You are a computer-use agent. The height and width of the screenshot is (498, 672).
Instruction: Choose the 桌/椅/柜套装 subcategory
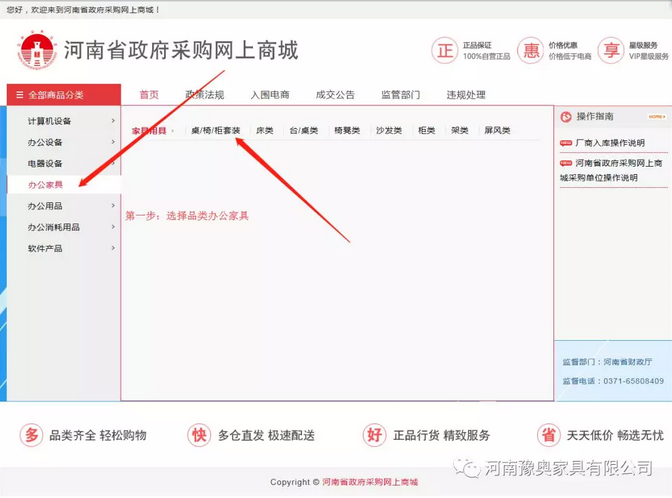[x=216, y=130]
